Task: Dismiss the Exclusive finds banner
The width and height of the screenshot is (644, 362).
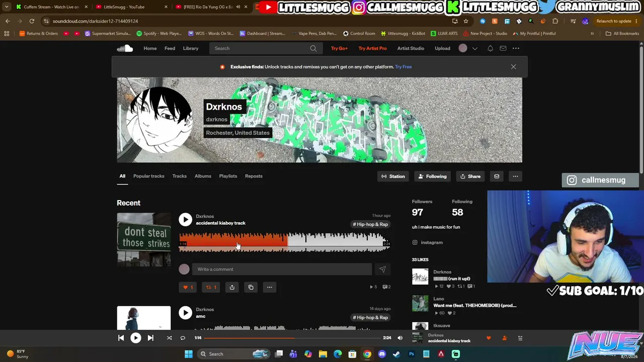Action: (513, 67)
